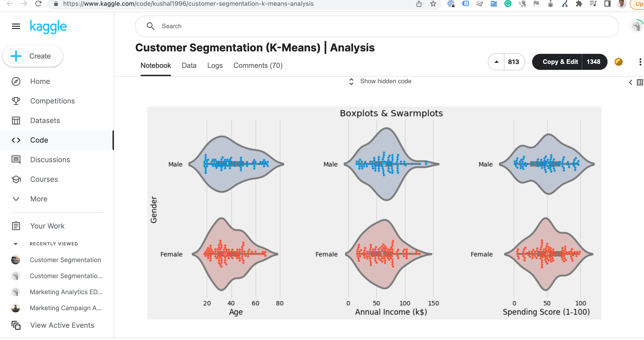Click the gold medal badge

(618, 62)
